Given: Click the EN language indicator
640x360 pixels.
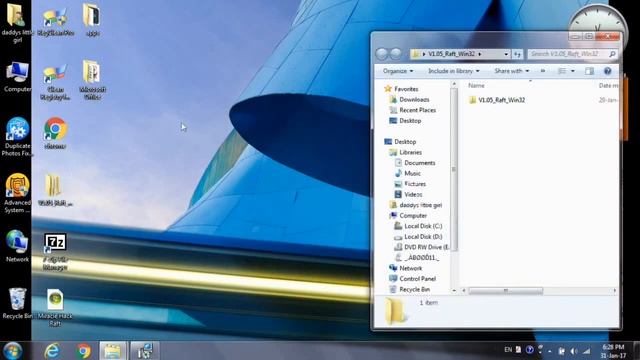Looking at the screenshot, I should tap(508, 350).
